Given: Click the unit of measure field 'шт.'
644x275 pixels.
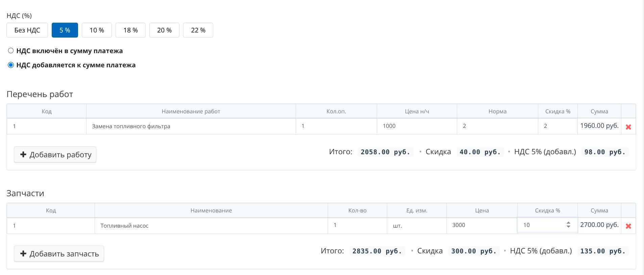Looking at the screenshot, I should (x=416, y=226).
